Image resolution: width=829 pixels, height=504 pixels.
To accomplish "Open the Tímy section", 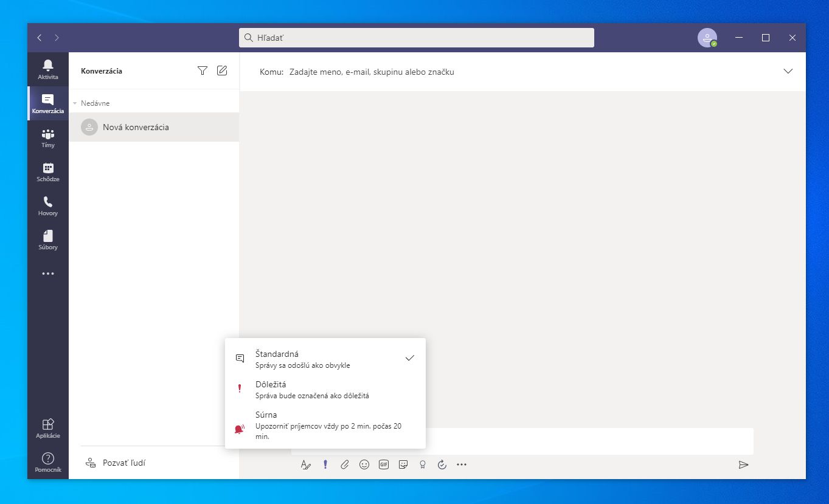I will [48, 137].
